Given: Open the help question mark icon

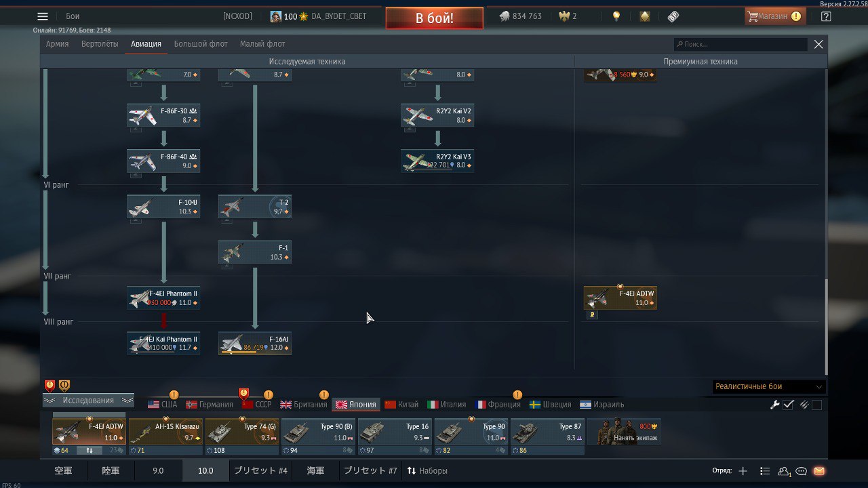Looking at the screenshot, I should [x=825, y=16].
